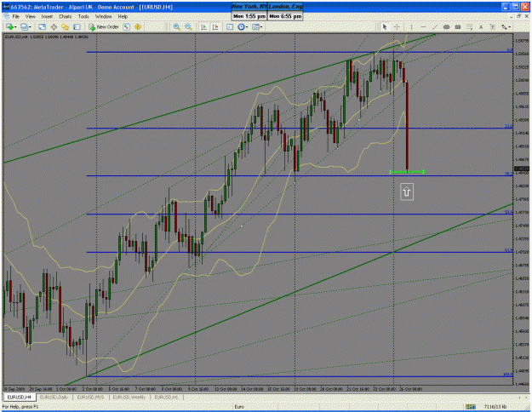Select the Crosshair tool
The width and height of the screenshot is (532, 412).
point(397,26)
